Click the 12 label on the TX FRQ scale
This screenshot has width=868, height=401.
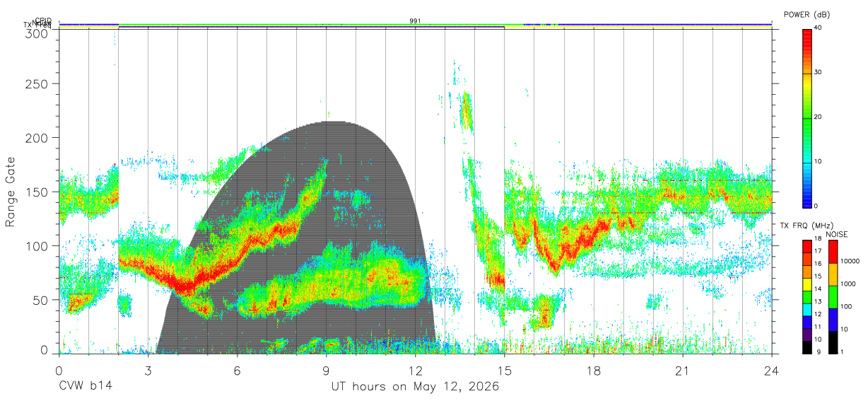click(819, 315)
